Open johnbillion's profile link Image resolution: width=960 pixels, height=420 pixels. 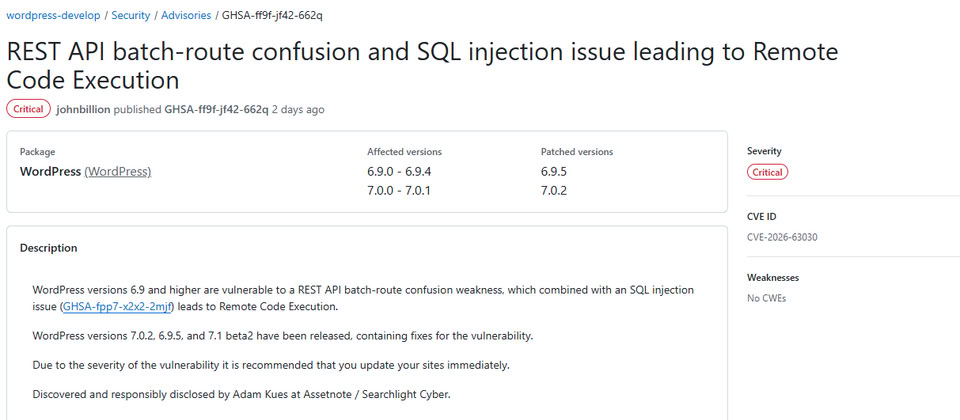coord(83,110)
